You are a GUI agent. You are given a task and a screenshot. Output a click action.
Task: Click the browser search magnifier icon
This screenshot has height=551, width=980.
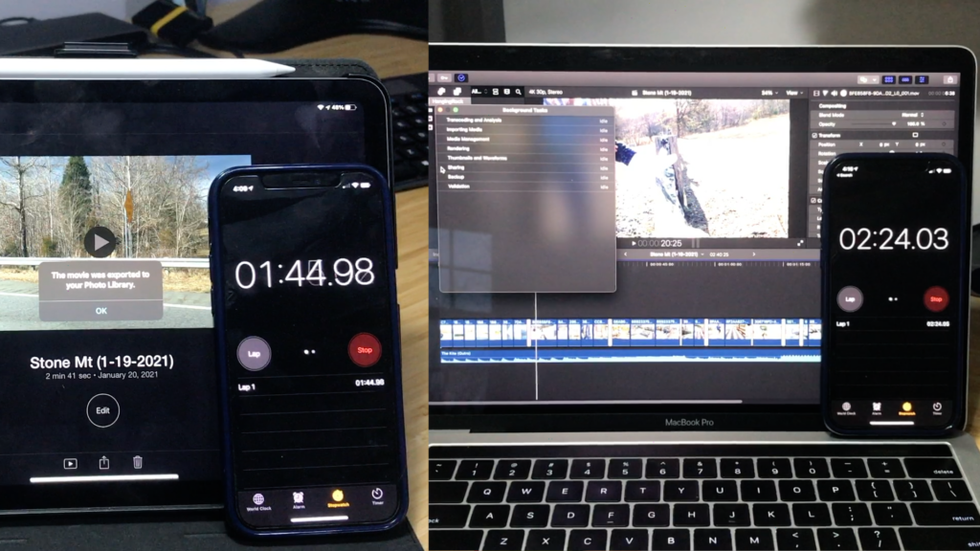click(x=518, y=92)
